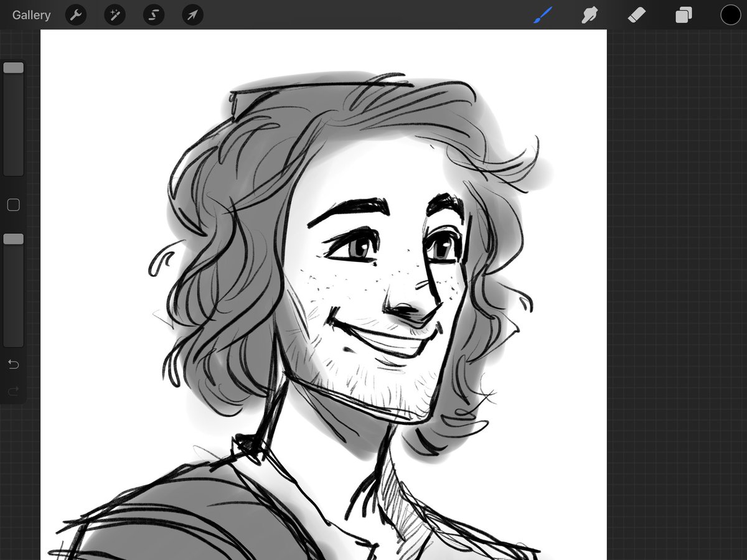This screenshot has height=560, width=747.
Task: Adjust the brush opacity slider handle
Action: (14, 239)
